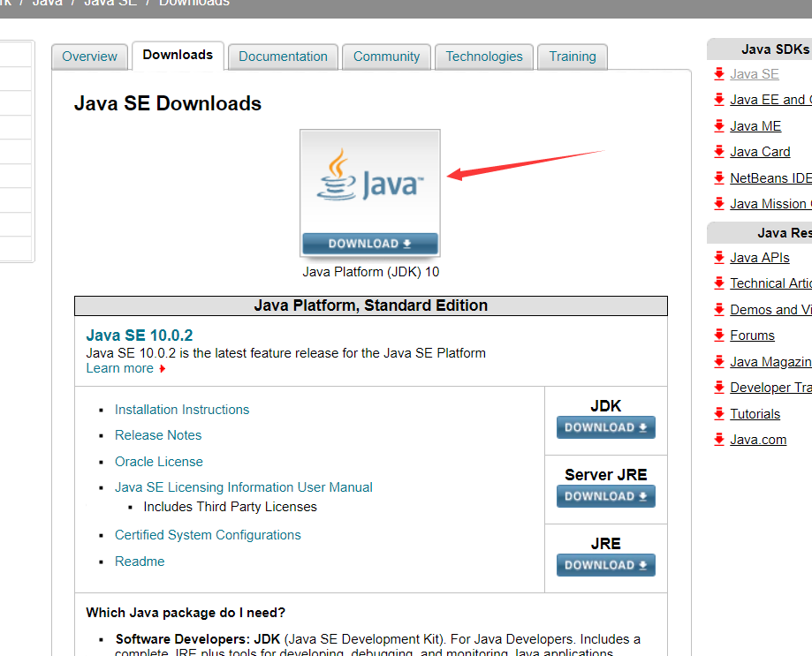Click the red download icon beside Demos and Videos
Viewport: 812px width, 656px height.
(719, 309)
